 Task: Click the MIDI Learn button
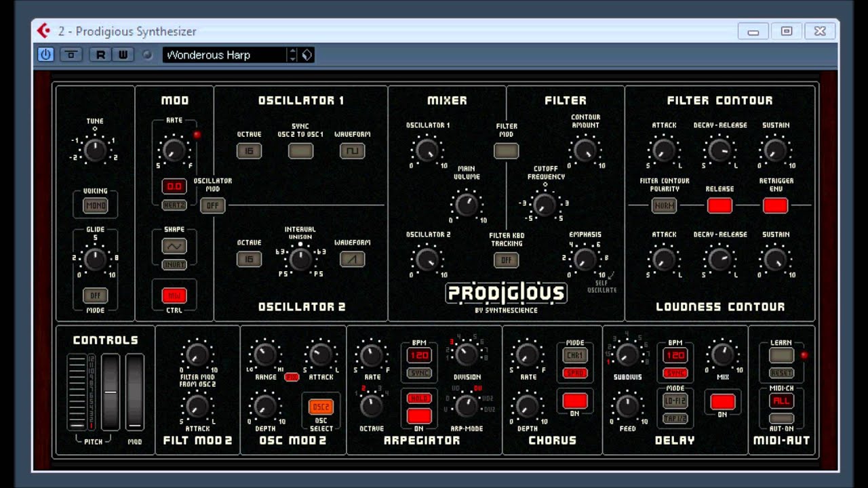coord(781,355)
